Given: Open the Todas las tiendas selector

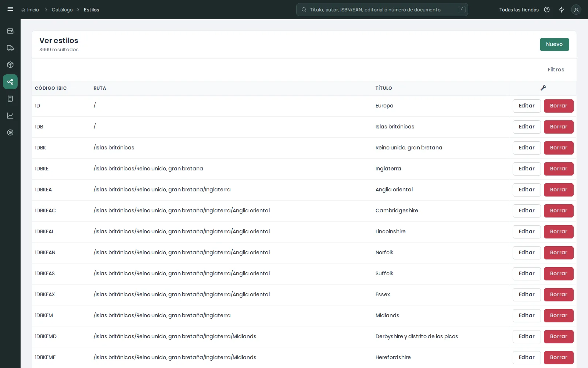Looking at the screenshot, I should click(519, 10).
